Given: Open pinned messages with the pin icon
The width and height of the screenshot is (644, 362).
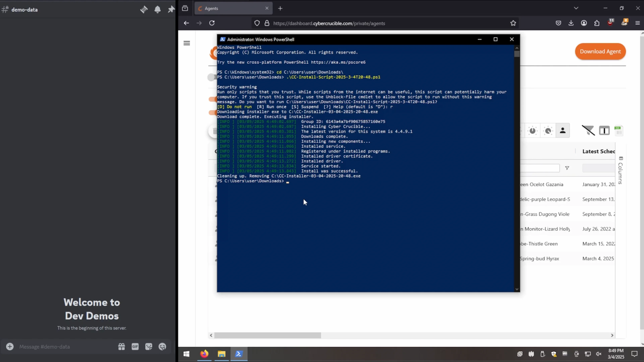Looking at the screenshot, I should 171,9.
